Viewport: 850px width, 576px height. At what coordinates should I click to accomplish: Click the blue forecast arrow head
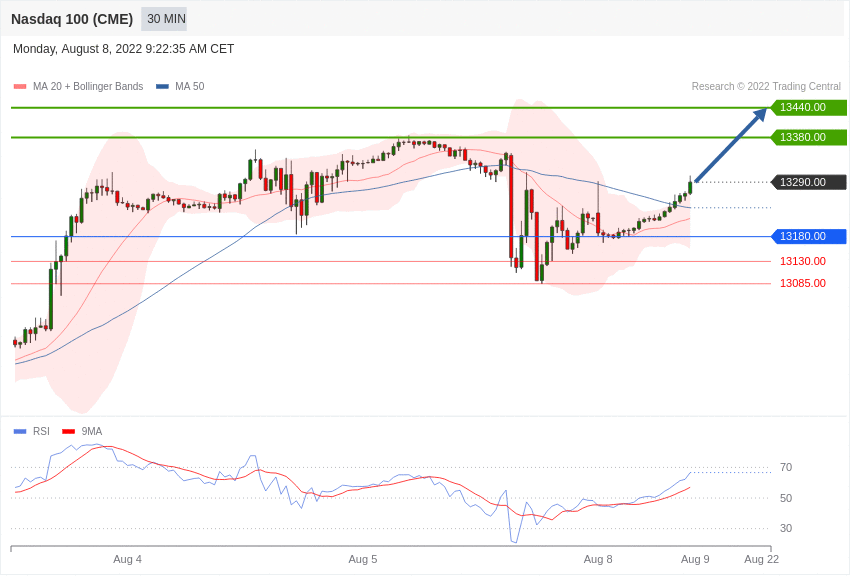coord(760,114)
